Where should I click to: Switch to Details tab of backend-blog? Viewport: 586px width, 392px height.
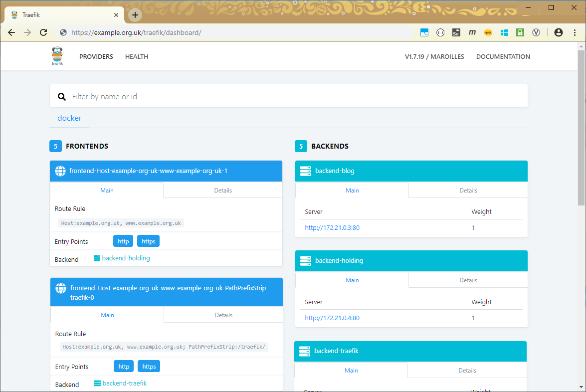(468, 191)
